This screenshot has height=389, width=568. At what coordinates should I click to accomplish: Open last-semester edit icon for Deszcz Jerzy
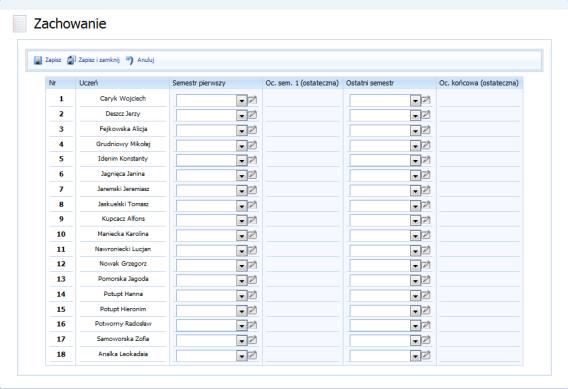click(426, 115)
